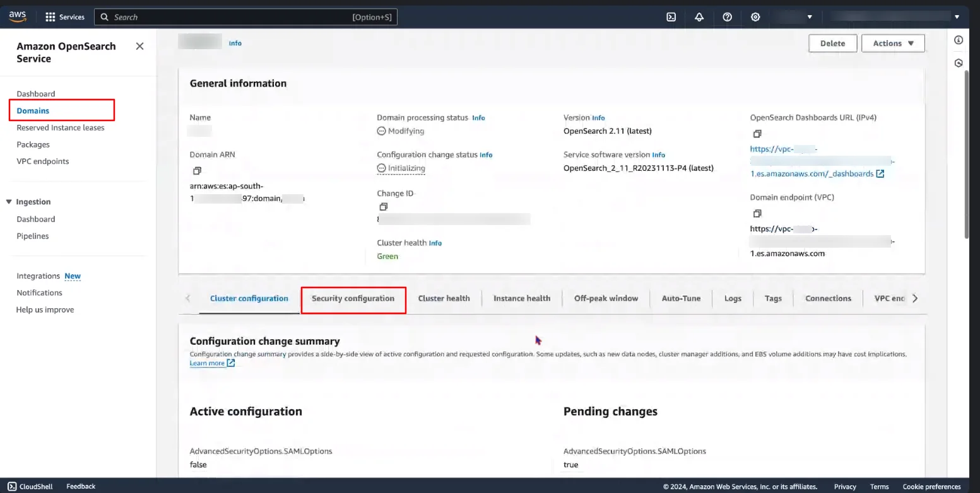Open the settings gear in the top bar
This screenshot has height=493, width=980.
point(755,17)
